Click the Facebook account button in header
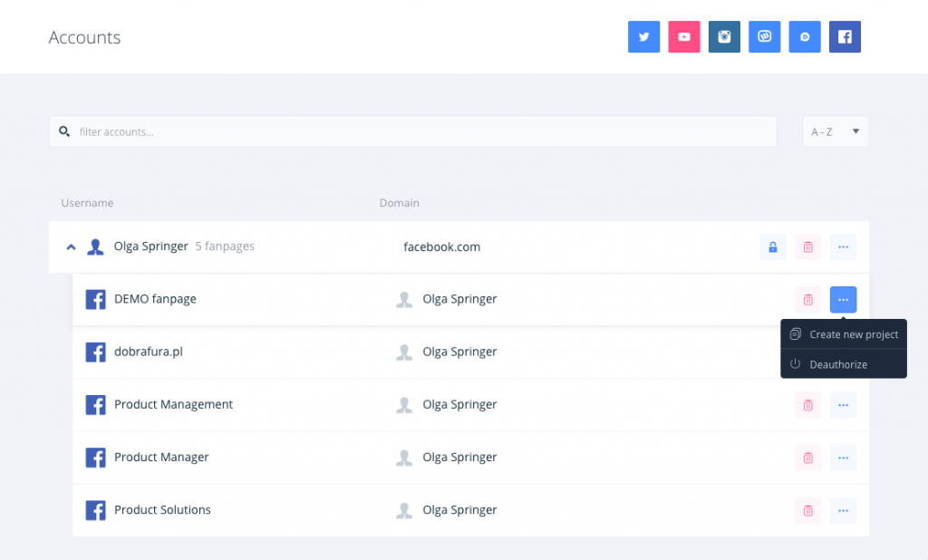Viewport: 928px width, 560px height. [x=845, y=37]
